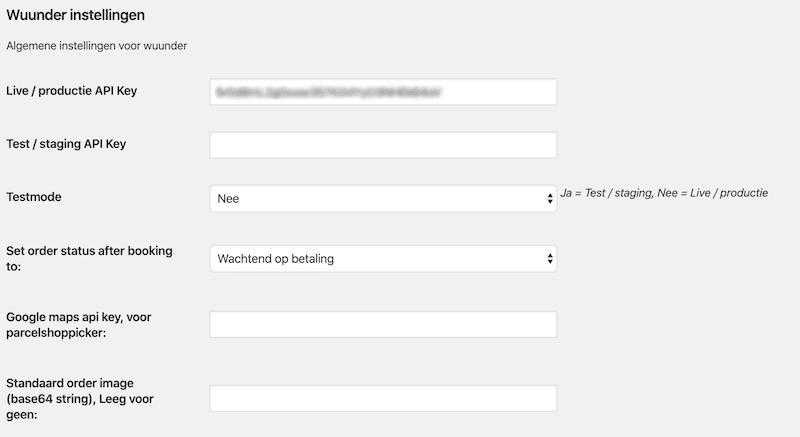Viewport: 800px width, 437px height.
Task: Click the 'Live / productie API Key' label
Action: tap(71, 91)
